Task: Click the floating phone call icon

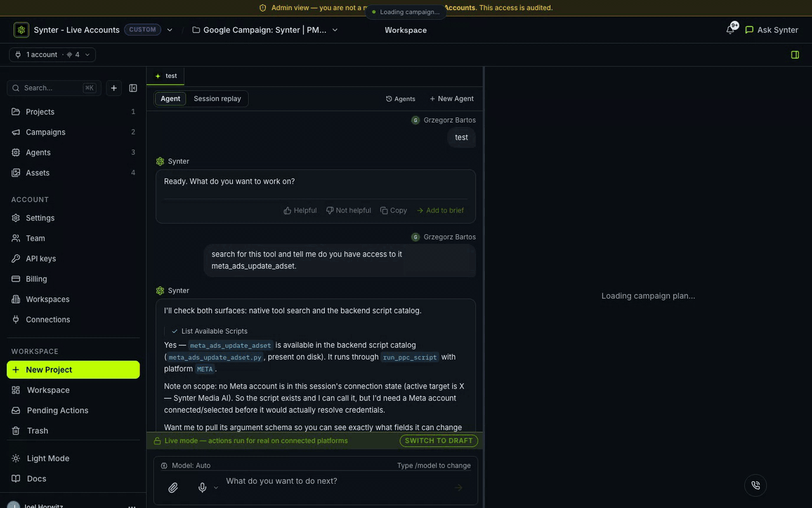Action: (x=756, y=485)
